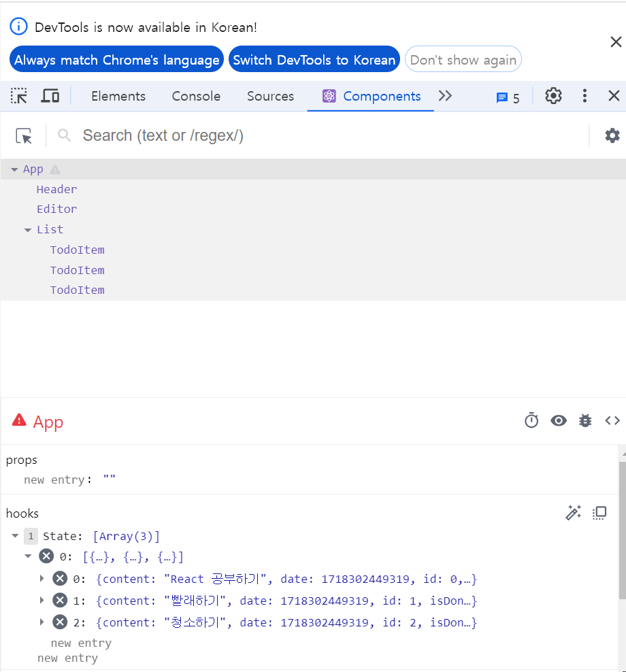Select the Editor component
The width and height of the screenshot is (626, 672).
click(x=56, y=209)
